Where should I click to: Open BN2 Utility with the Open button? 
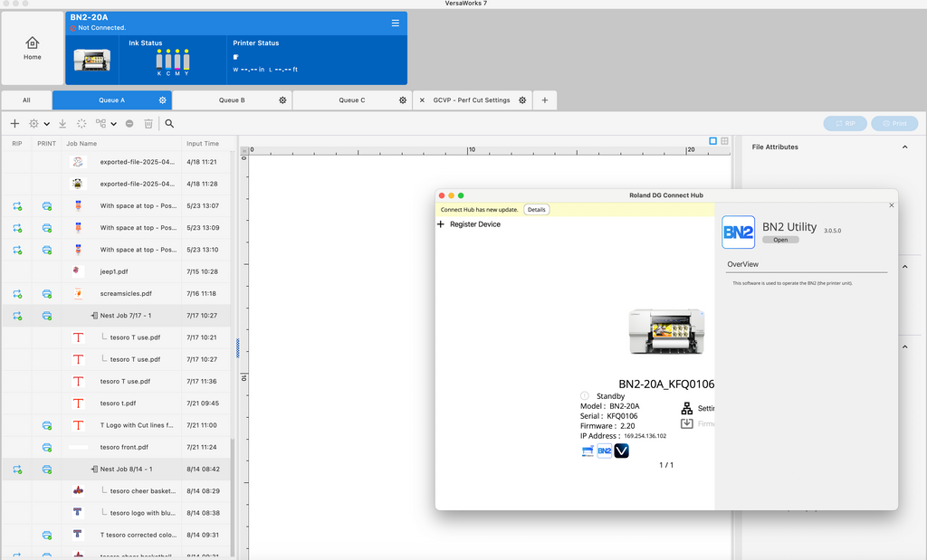pyautogui.click(x=780, y=240)
